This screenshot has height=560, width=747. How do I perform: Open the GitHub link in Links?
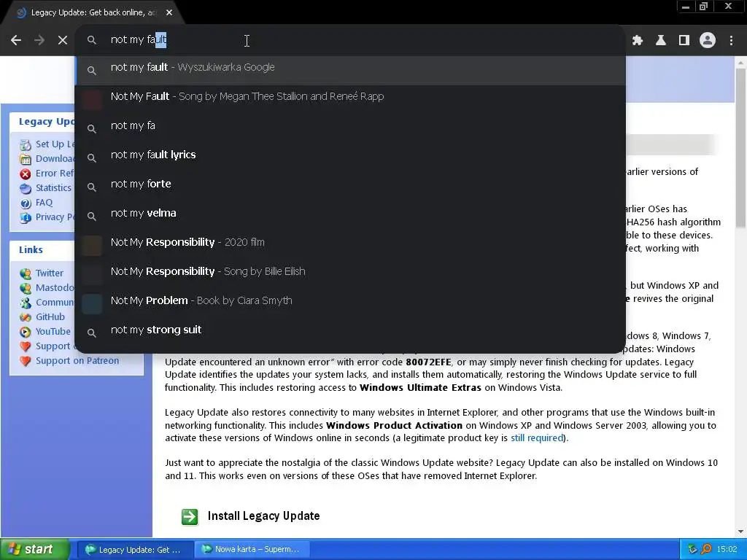click(x=50, y=317)
